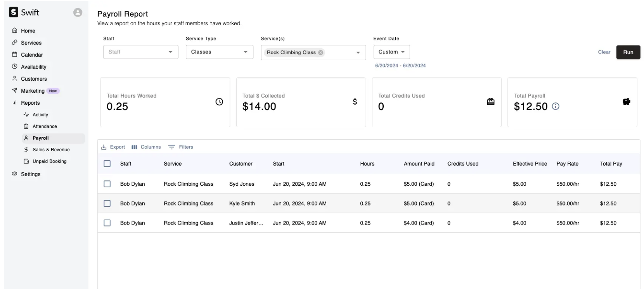Open the Columns chooser
This screenshot has width=644, height=294.
pos(146,147)
